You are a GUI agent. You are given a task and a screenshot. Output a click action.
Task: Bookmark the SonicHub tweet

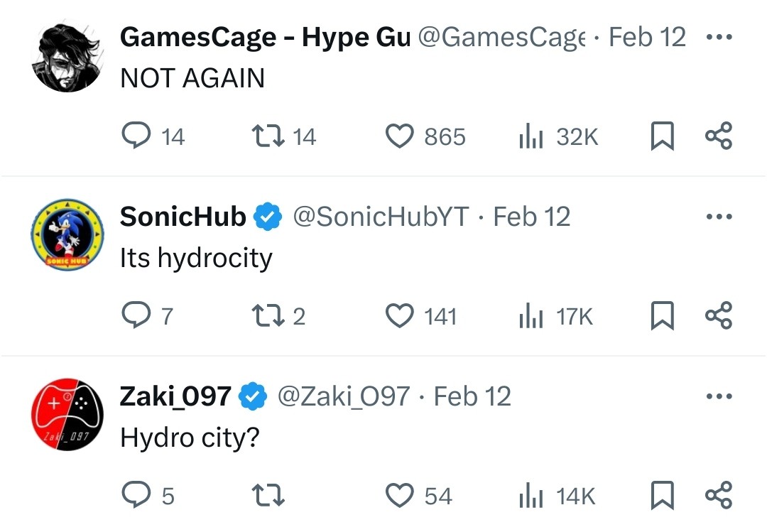click(662, 315)
